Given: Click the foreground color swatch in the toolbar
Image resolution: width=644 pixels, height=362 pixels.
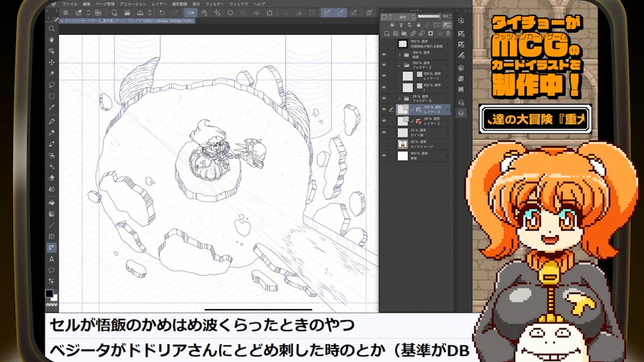Looking at the screenshot, I should tap(49, 293).
